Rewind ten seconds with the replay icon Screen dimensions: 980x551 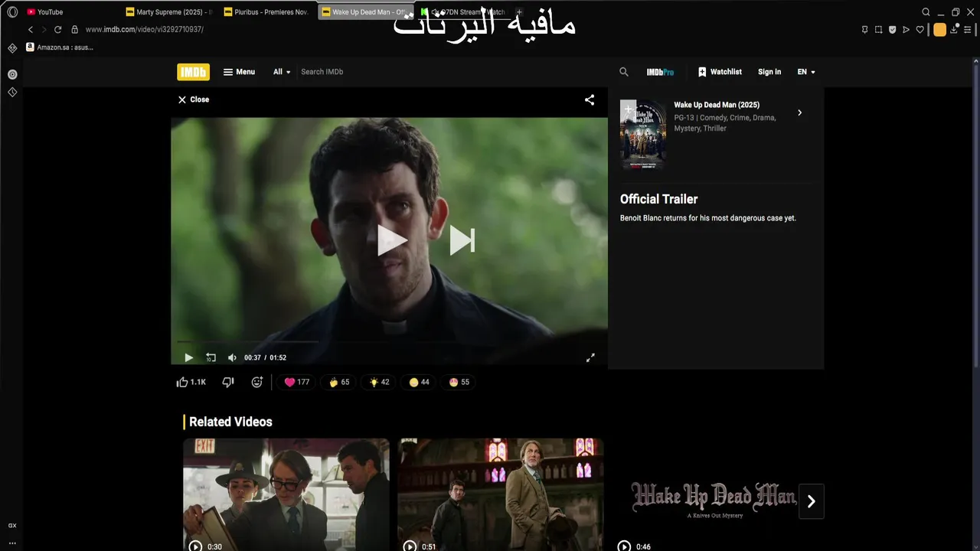pyautogui.click(x=211, y=357)
